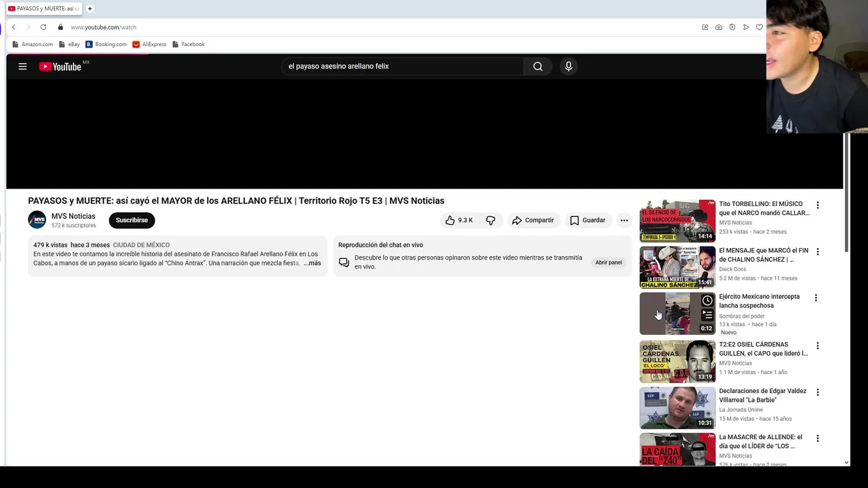Screen dimensions: 868x488
Task: Go forward with browser forward arrow
Action: coord(28,27)
